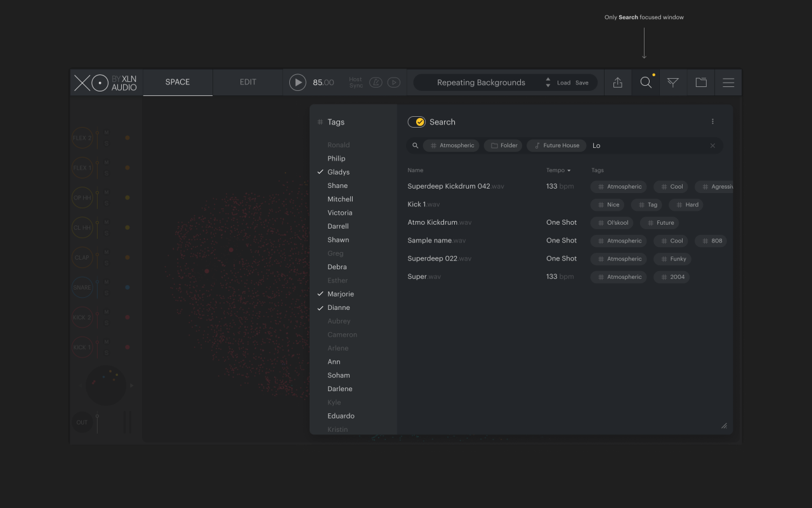Uncheck the Dianne tag

pos(338,307)
